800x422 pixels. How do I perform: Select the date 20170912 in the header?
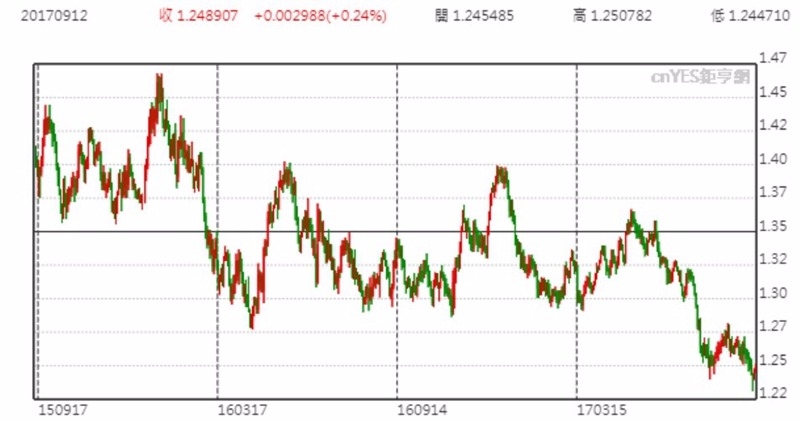point(54,16)
